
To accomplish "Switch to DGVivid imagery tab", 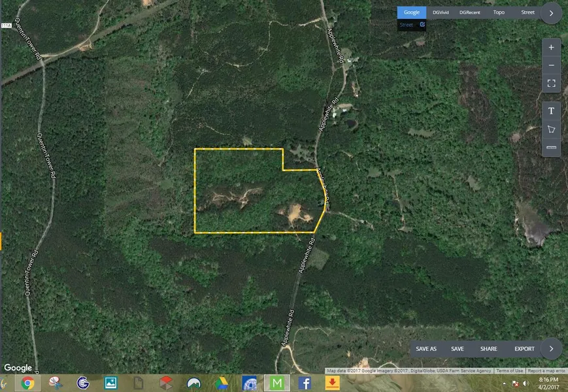I will point(441,12).
